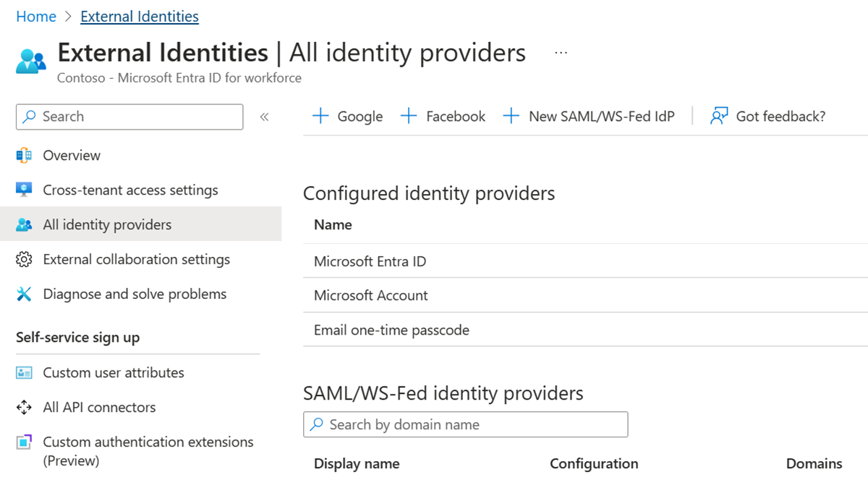
Task: Collapse the sidebar with the double chevron
Action: click(265, 116)
